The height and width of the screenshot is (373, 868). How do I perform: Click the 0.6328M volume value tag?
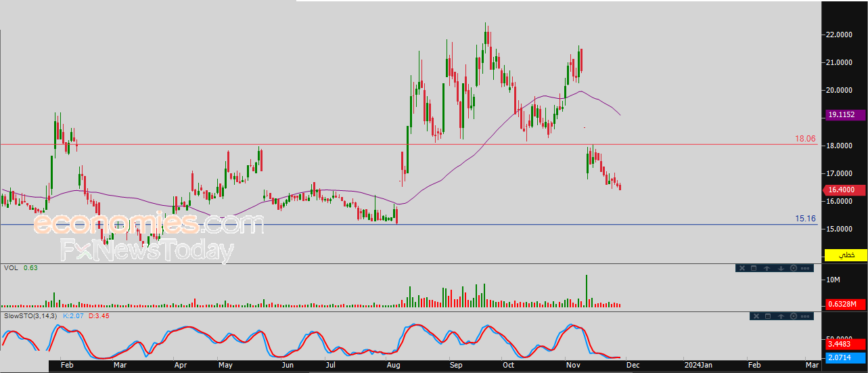[x=846, y=304]
